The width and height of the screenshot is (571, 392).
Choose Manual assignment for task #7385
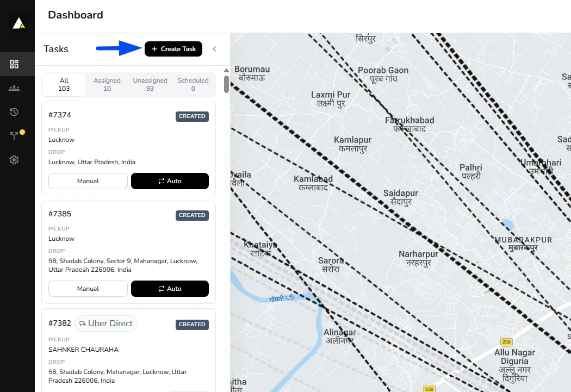coord(88,289)
